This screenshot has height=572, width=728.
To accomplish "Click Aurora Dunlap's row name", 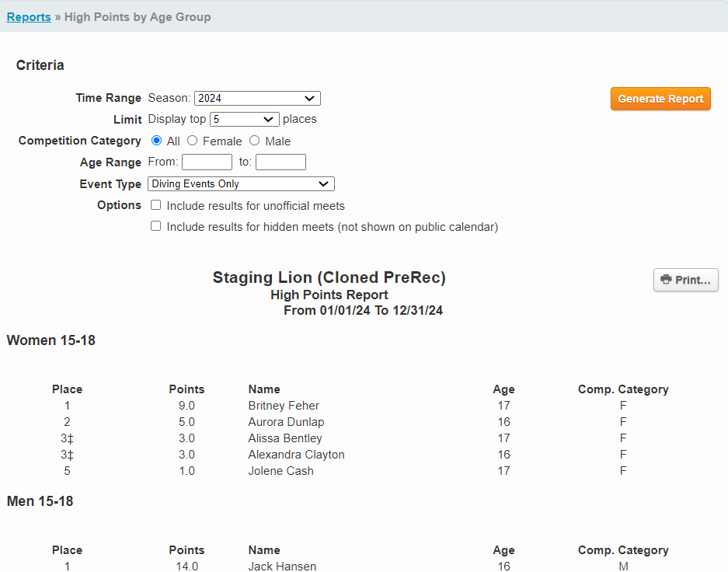I will pyautogui.click(x=286, y=422).
